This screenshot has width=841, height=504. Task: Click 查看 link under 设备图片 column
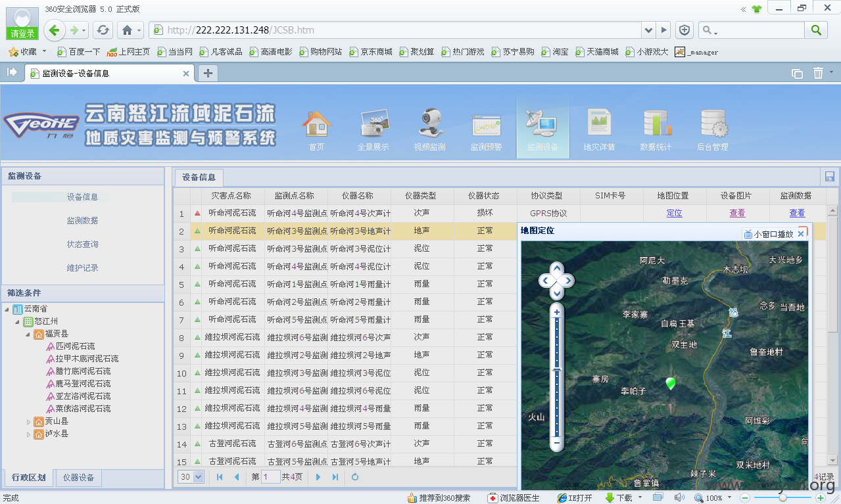(737, 214)
